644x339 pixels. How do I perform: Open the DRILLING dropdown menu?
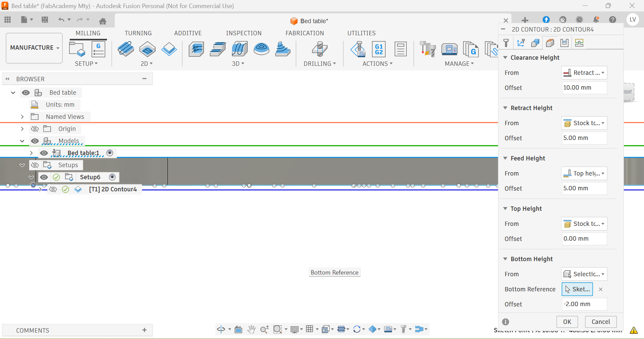pyautogui.click(x=319, y=64)
